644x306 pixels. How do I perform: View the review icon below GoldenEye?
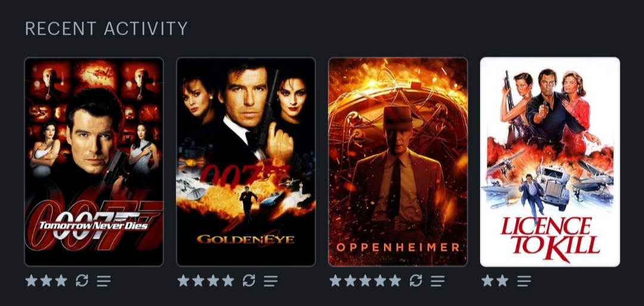pyautogui.click(x=271, y=281)
